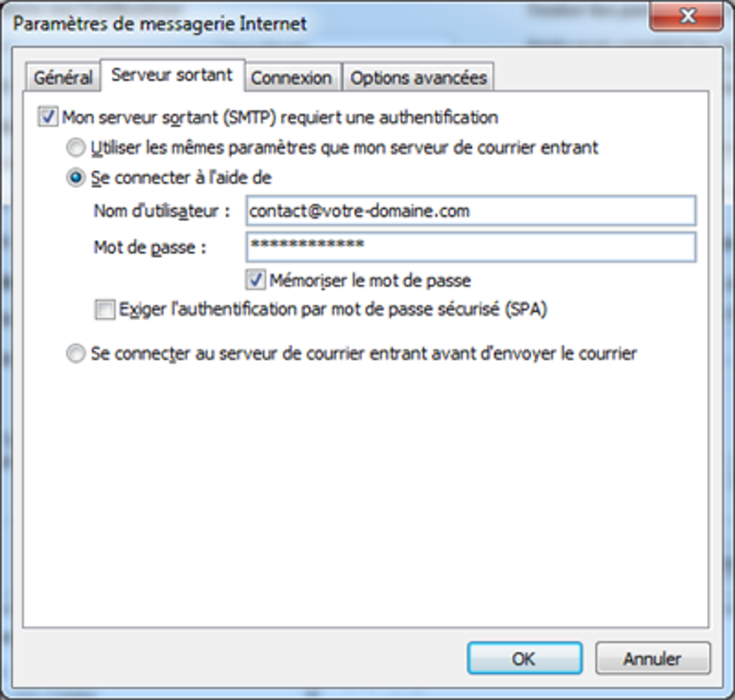Click the empty panel area below the options
Image resolution: width=735 pixels, height=700 pixels.
(365, 496)
